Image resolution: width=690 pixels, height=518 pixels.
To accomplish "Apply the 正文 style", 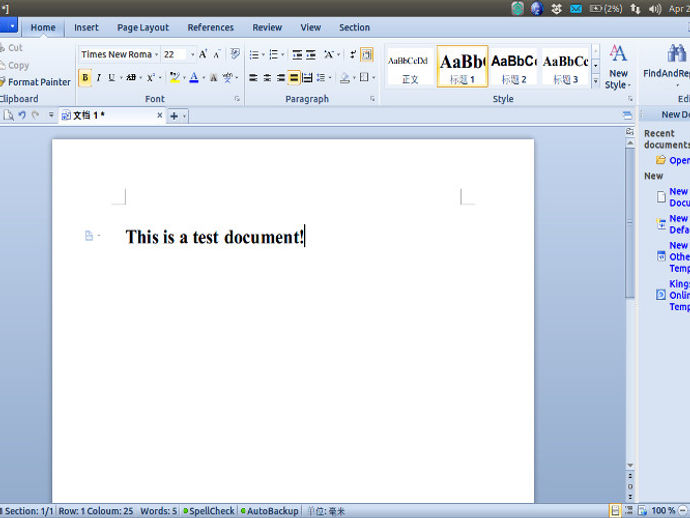I will tap(409, 67).
